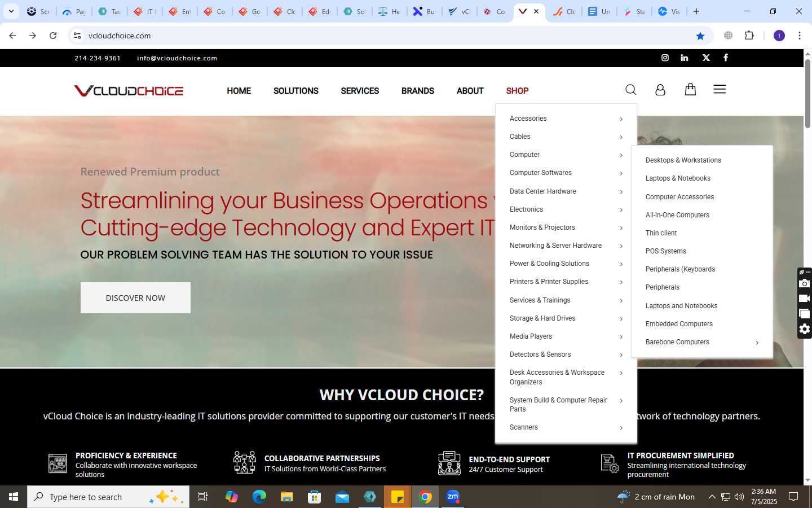Expand Storage & Hard Drives arrow
The image size is (812, 508).
(x=621, y=319)
